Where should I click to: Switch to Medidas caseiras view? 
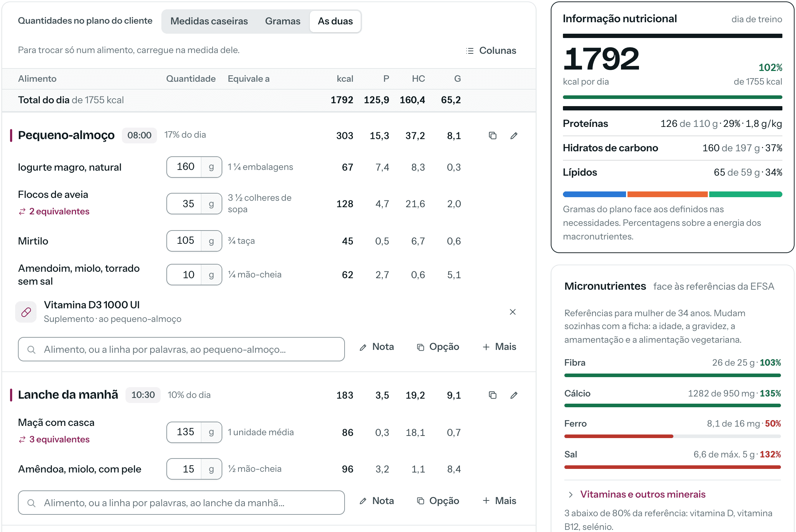pyautogui.click(x=209, y=21)
